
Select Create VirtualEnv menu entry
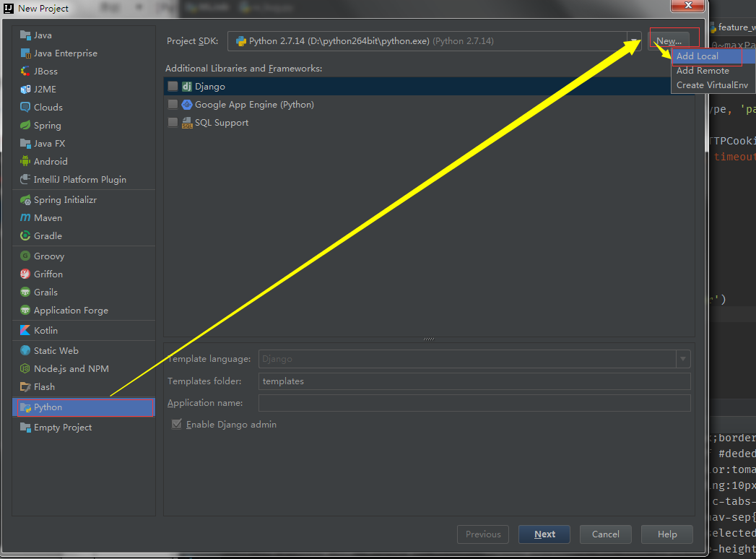[713, 85]
